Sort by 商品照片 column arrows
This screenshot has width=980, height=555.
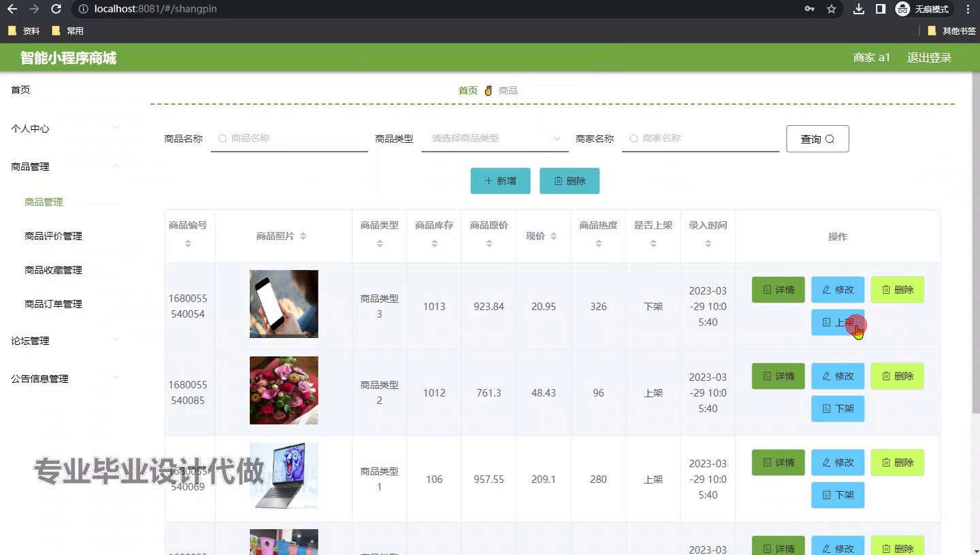coord(303,236)
